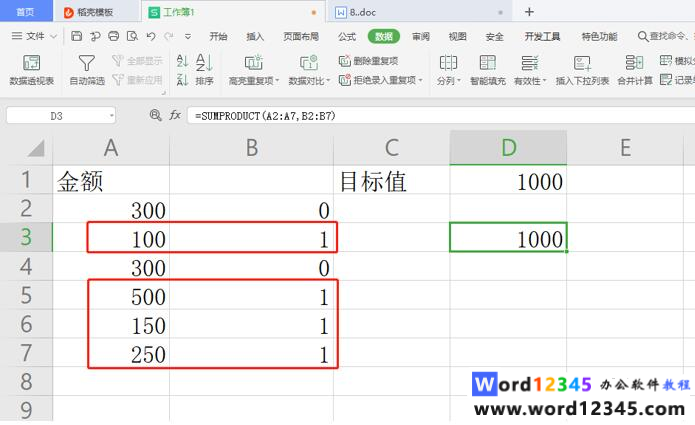
Task: Select cell A1 containing 金额
Action: point(111,181)
